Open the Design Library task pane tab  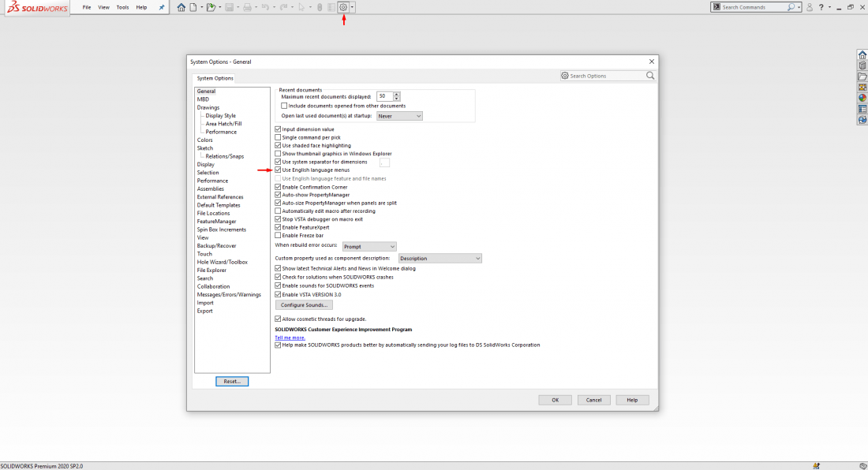click(862, 65)
